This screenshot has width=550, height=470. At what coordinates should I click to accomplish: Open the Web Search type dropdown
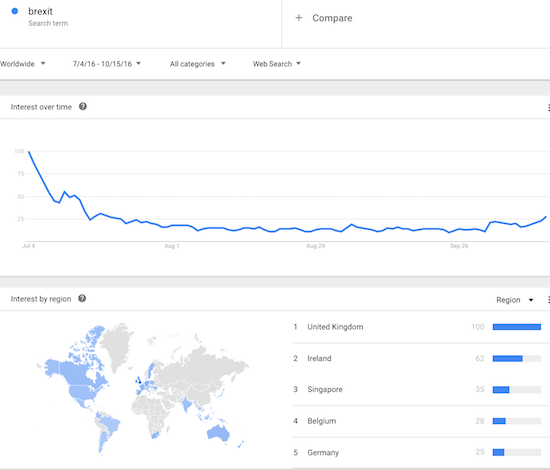(x=277, y=64)
